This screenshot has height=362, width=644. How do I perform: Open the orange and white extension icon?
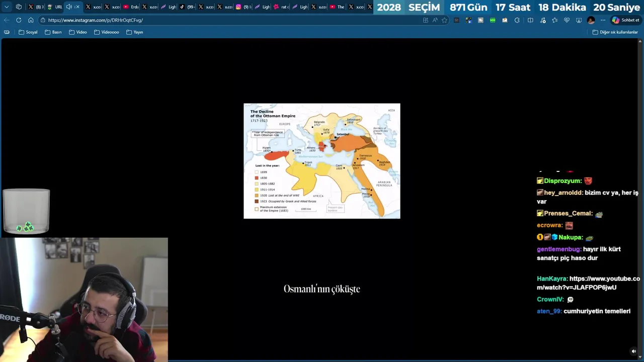[505, 20]
